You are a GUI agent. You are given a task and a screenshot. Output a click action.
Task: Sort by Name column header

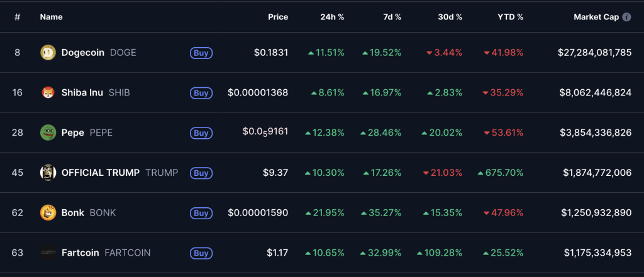pos(51,17)
